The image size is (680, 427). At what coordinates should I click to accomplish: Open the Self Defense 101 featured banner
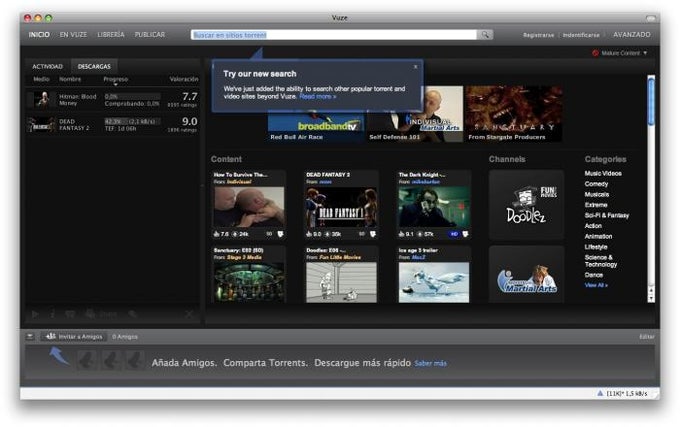point(415,114)
